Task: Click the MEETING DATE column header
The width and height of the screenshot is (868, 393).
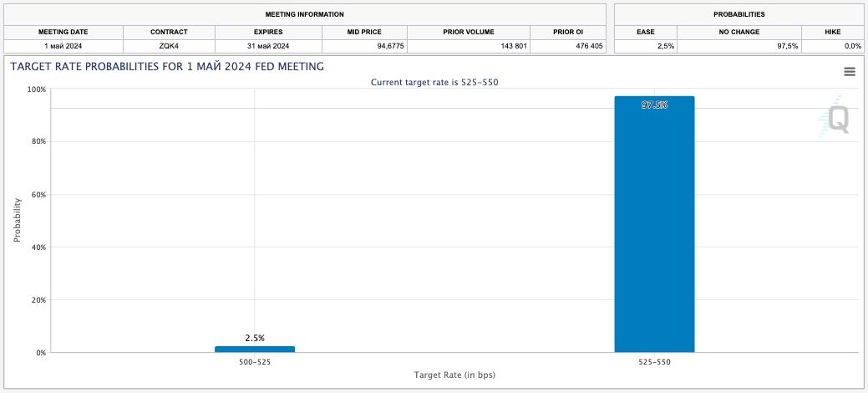Action: pyautogui.click(x=63, y=32)
